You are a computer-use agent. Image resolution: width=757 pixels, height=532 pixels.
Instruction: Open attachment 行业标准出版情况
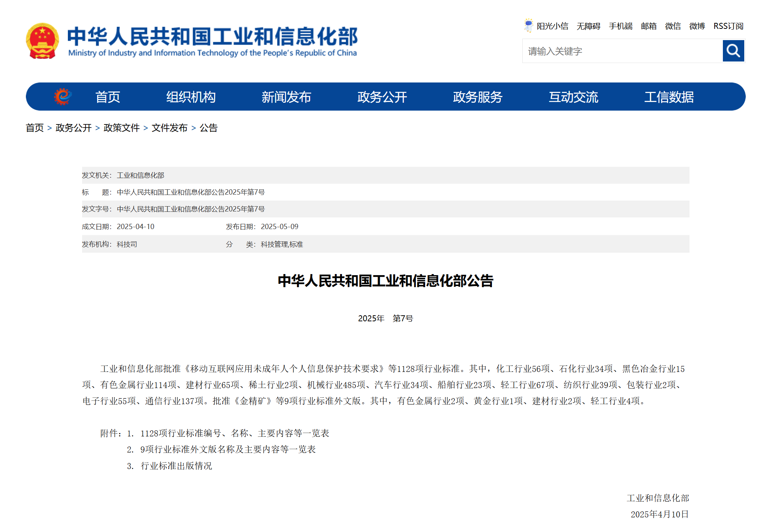tap(176, 466)
